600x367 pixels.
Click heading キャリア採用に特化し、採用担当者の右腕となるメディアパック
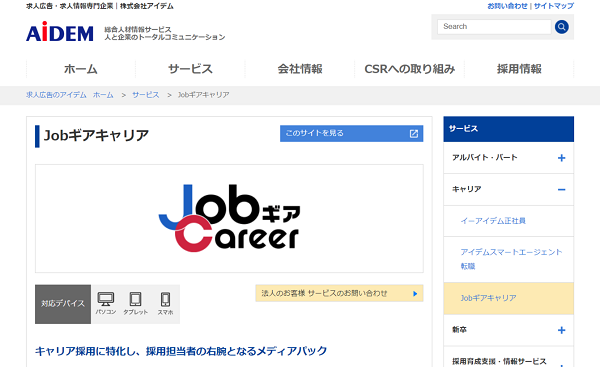click(x=181, y=351)
